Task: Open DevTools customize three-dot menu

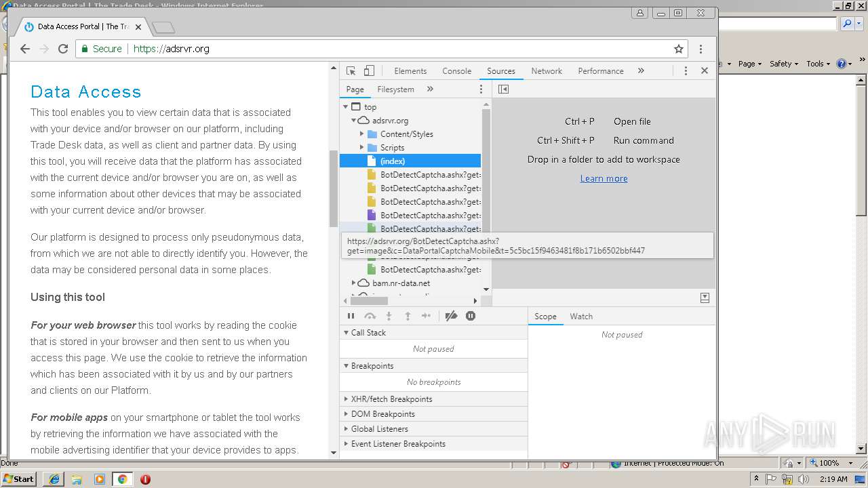Action: click(686, 70)
